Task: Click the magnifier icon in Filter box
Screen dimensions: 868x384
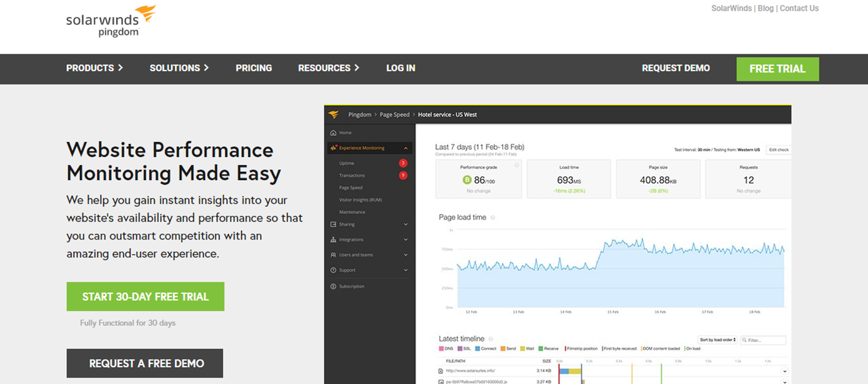Action: point(744,340)
